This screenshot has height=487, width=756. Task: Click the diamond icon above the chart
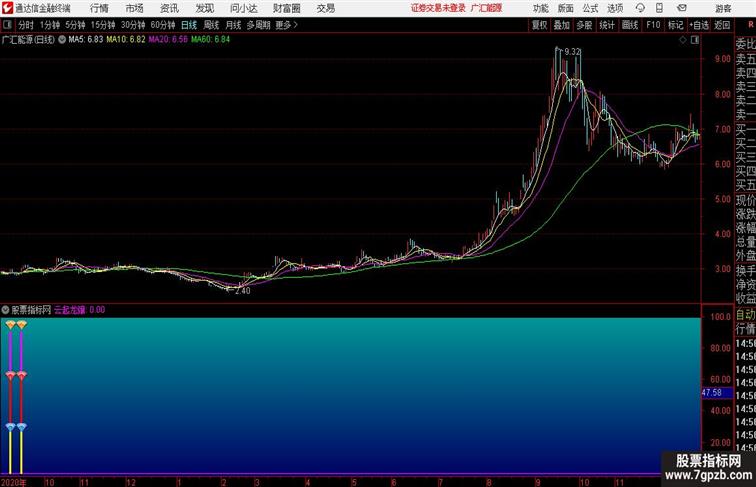pyautogui.click(x=683, y=40)
